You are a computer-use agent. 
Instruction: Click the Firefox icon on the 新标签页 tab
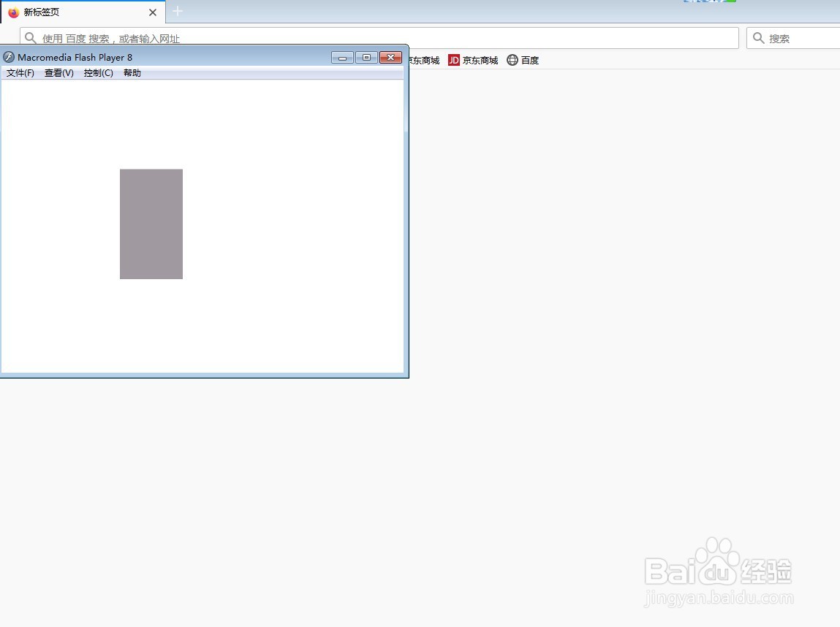[x=14, y=12]
